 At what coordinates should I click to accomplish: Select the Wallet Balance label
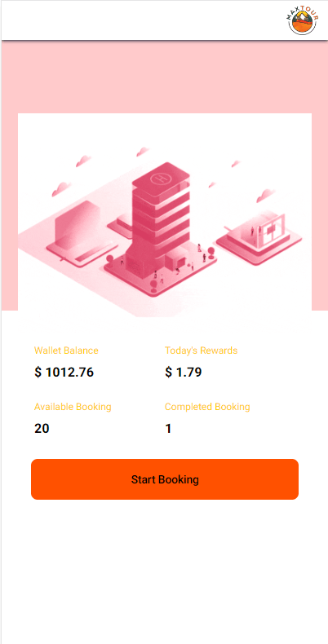coord(66,351)
